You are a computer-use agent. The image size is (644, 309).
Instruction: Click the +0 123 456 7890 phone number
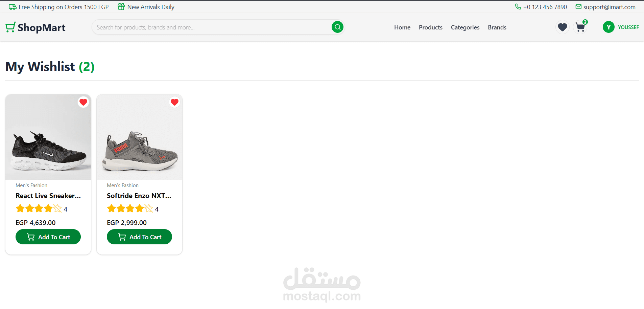click(x=545, y=7)
